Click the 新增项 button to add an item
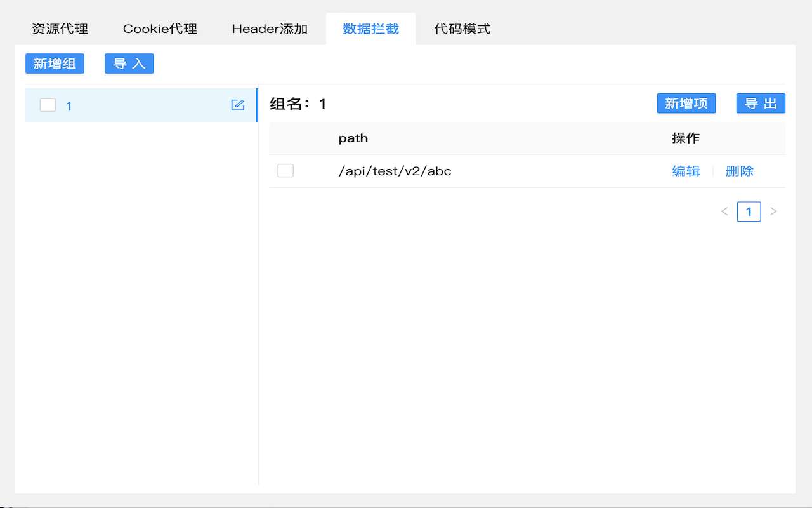Image resolution: width=812 pixels, height=508 pixels. pos(686,103)
